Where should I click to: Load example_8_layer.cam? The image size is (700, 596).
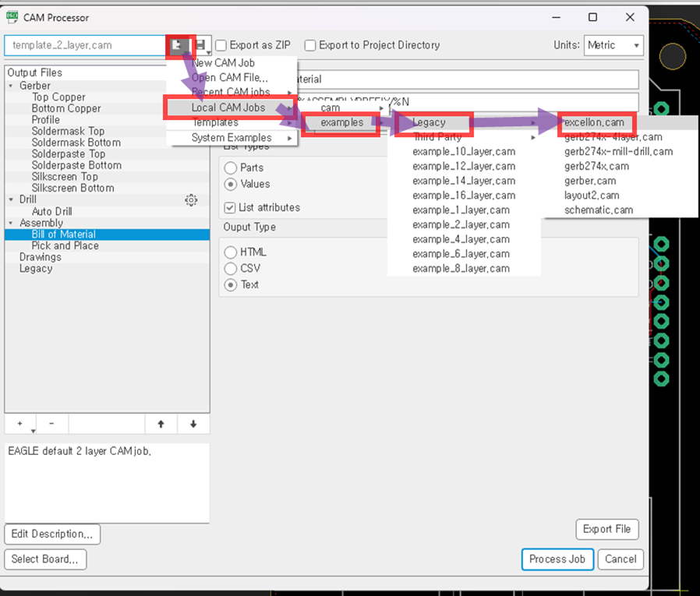(461, 269)
